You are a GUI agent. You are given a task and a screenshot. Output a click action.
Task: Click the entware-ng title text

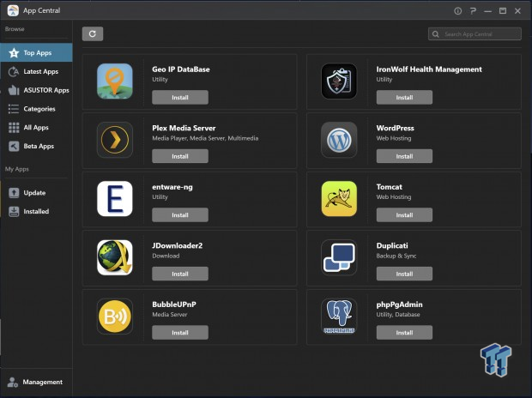[x=172, y=187]
